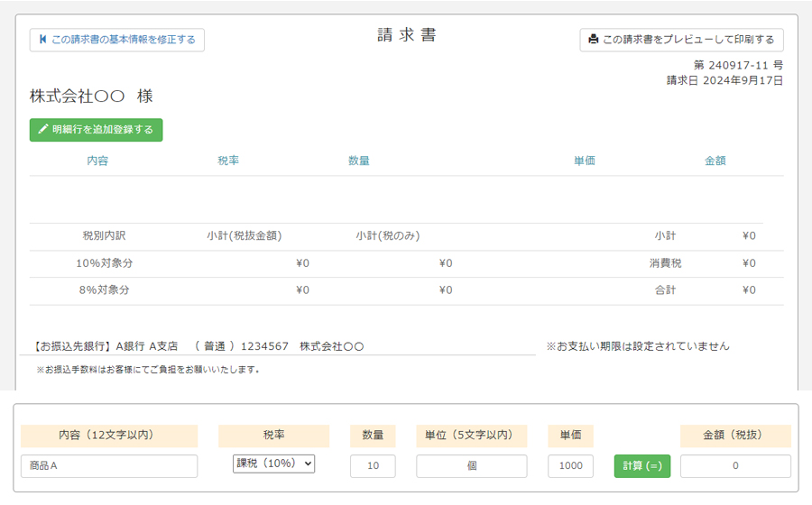Click the お振込先銀行 bank details line

pos(198,346)
